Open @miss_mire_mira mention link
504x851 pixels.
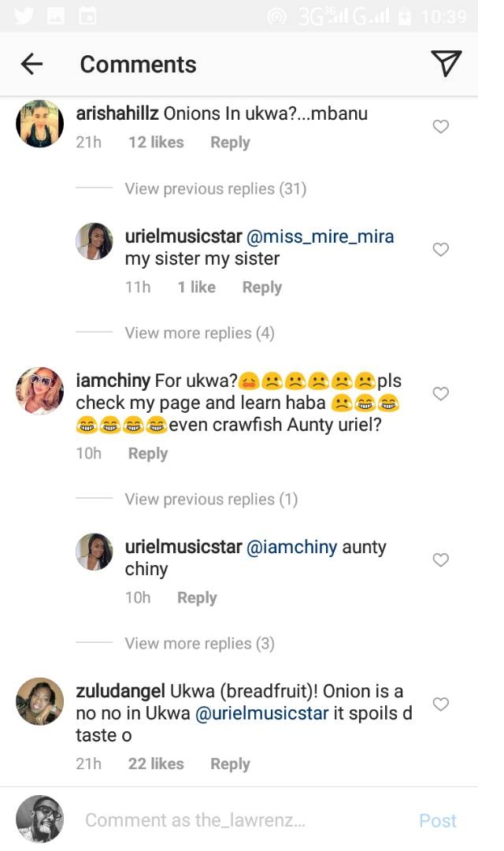(x=321, y=236)
